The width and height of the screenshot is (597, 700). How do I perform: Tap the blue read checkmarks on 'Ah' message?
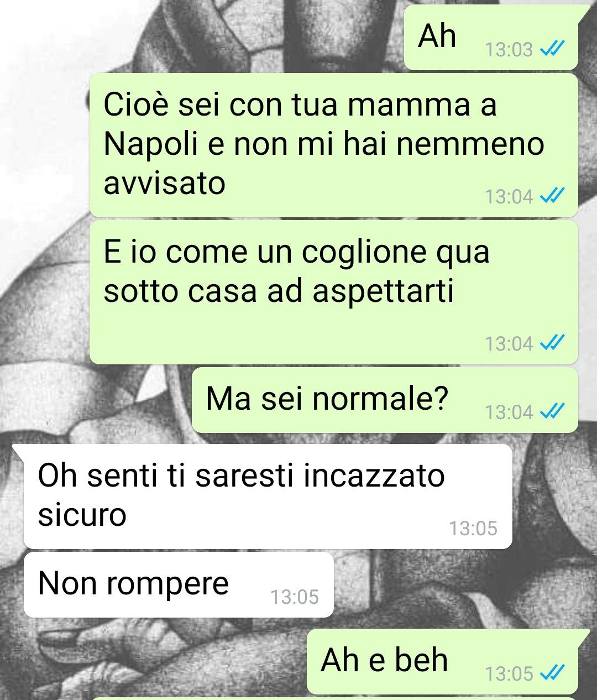click(x=552, y=50)
